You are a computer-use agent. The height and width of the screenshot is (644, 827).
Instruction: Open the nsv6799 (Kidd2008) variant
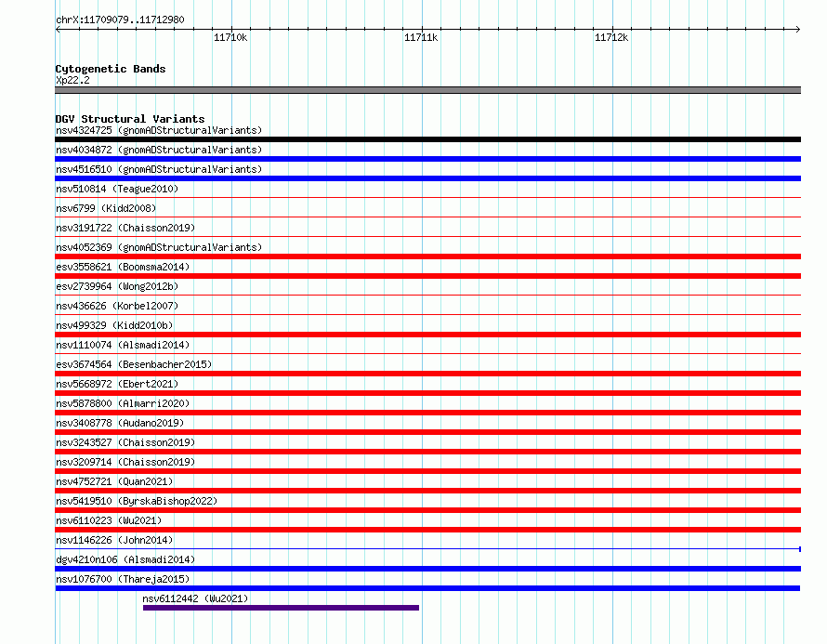pos(106,208)
